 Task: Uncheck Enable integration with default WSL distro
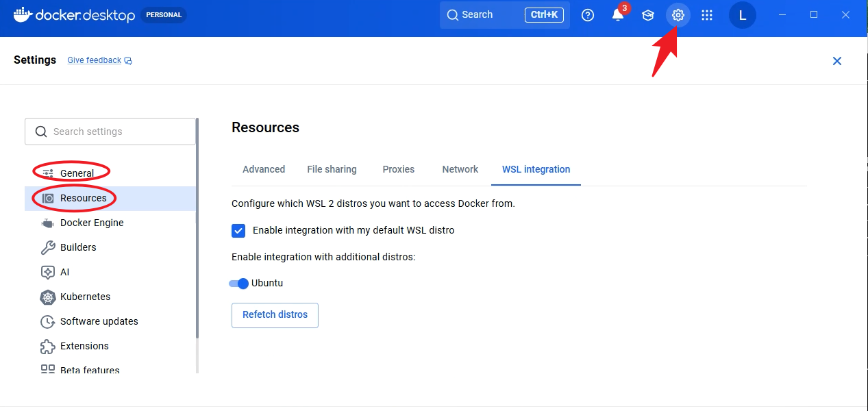pos(238,230)
